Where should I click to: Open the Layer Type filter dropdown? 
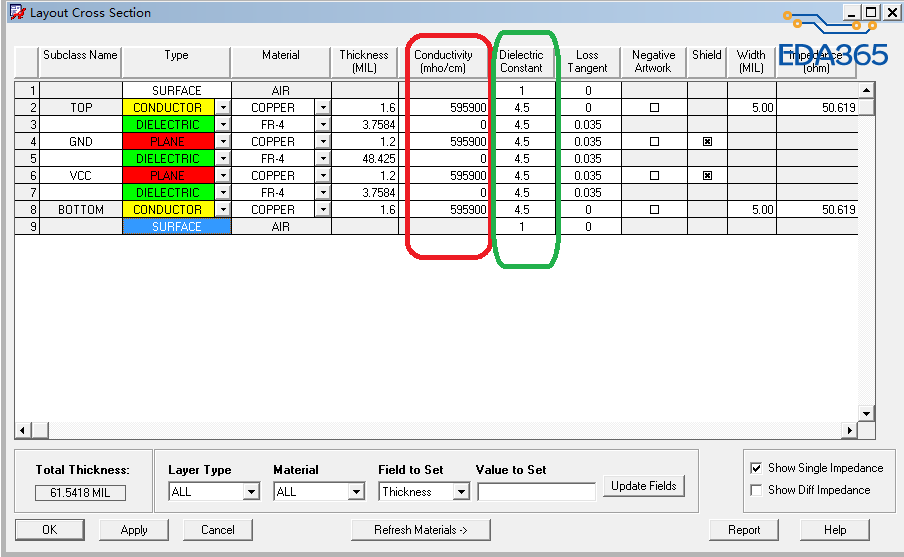[x=251, y=492]
